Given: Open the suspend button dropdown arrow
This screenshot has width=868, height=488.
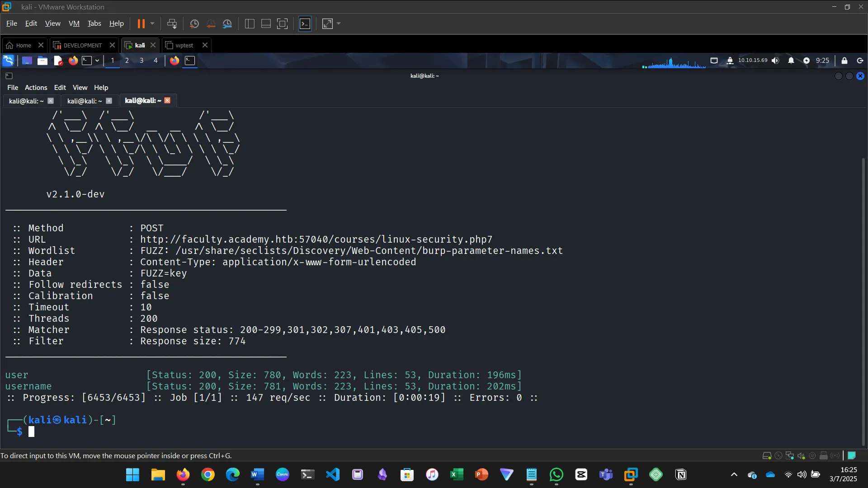Looking at the screenshot, I should pyautogui.click(x=152, y=23).
